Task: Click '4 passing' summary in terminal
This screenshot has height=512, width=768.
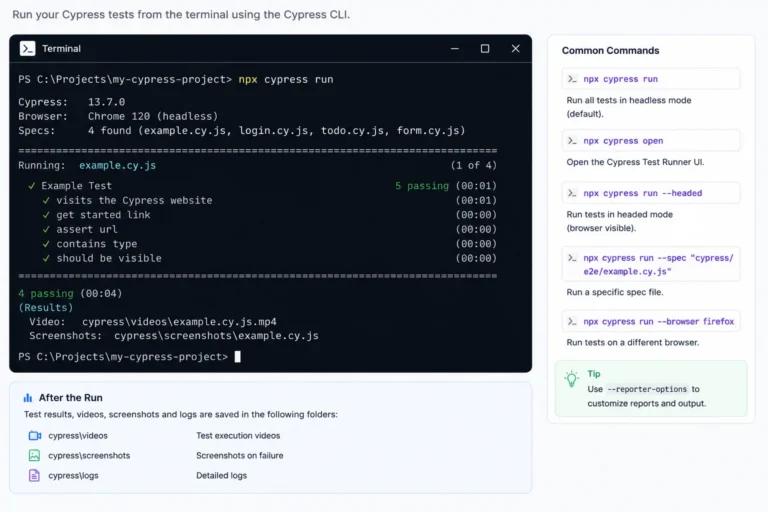Action: 46,293
